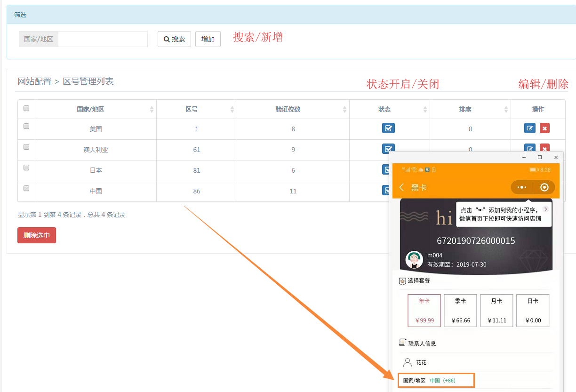
Task: Click the red delete icon for 澳大利亚 row
Action: tap(544, 148)
